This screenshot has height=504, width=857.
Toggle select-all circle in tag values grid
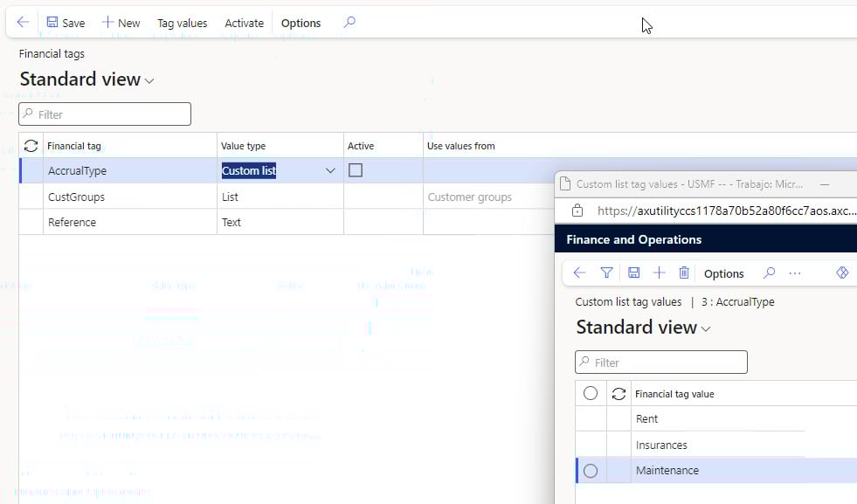pos(591,394)
